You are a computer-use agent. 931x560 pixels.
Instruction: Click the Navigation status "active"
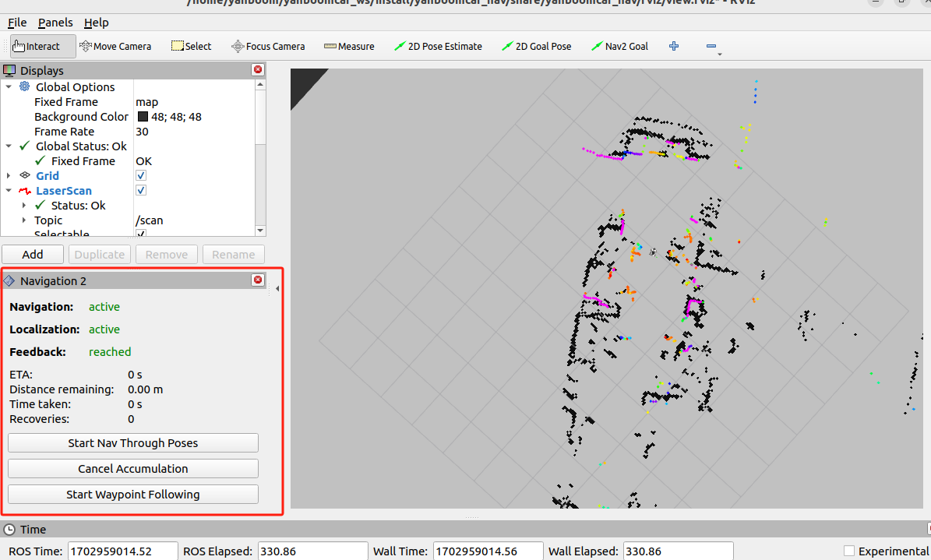click(x=104, y=306)
